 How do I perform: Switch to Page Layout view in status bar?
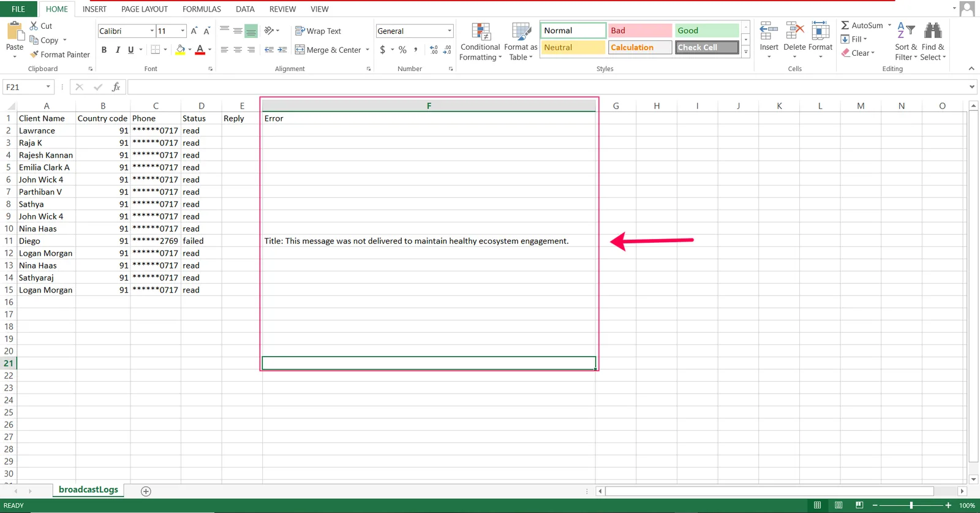[839, 505]
